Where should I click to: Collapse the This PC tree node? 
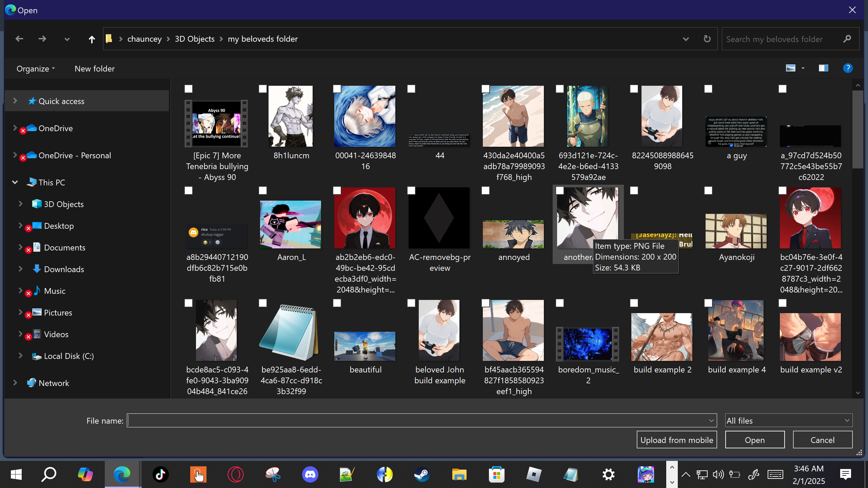point(15,182)
